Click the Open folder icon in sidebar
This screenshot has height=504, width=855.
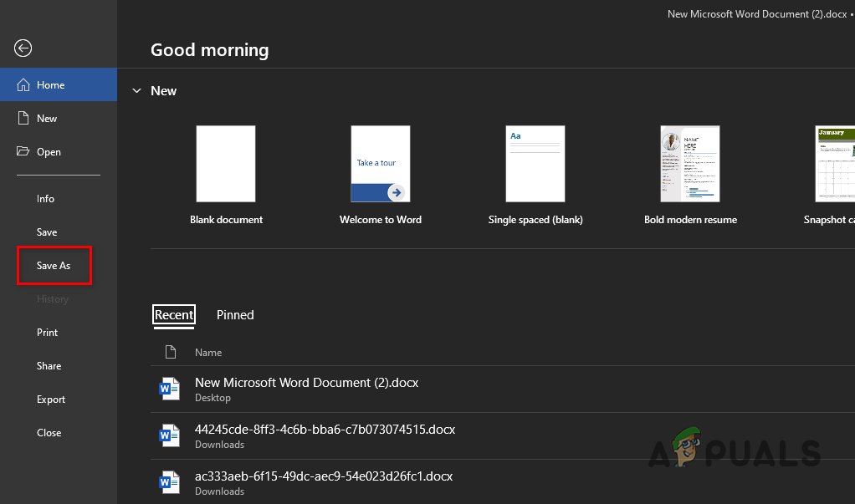coord(23,152)
